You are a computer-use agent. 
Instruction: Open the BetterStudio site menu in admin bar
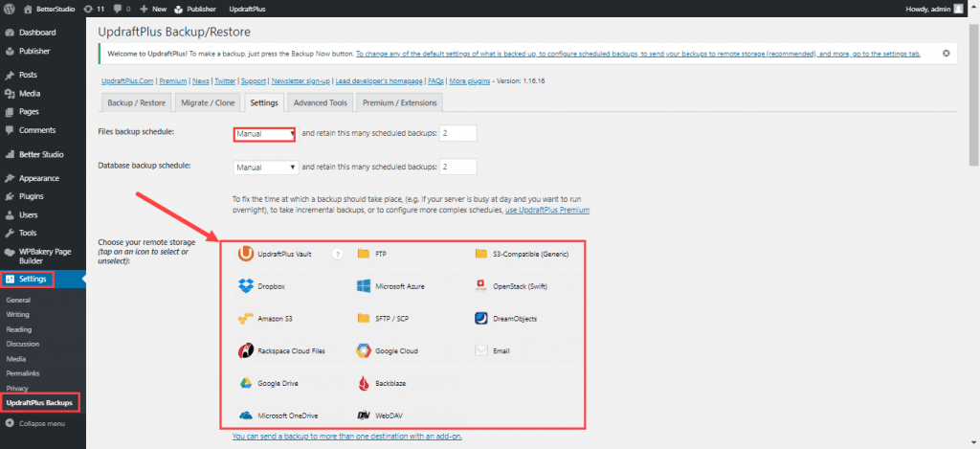pos(50,10)
